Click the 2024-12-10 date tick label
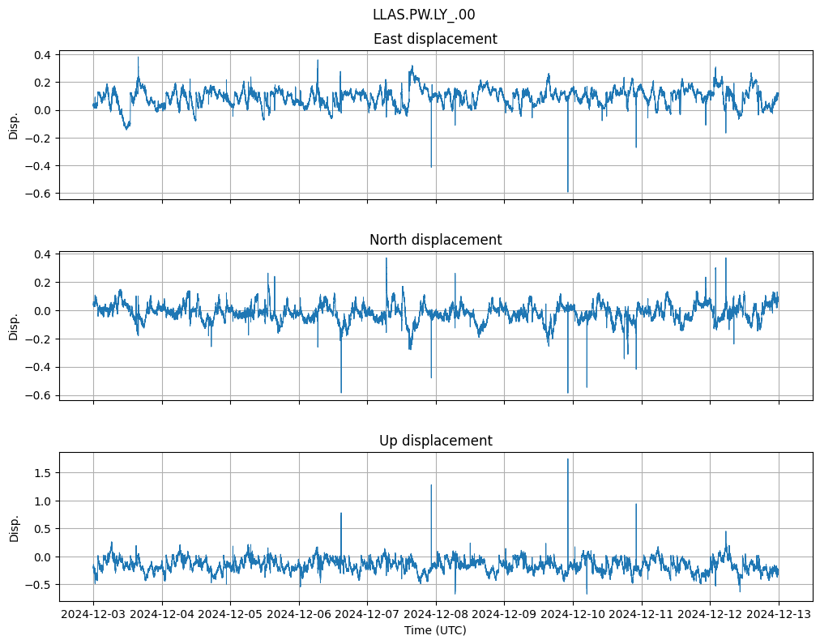This screenshot has width=820, height=644. [x=573, y=615]
